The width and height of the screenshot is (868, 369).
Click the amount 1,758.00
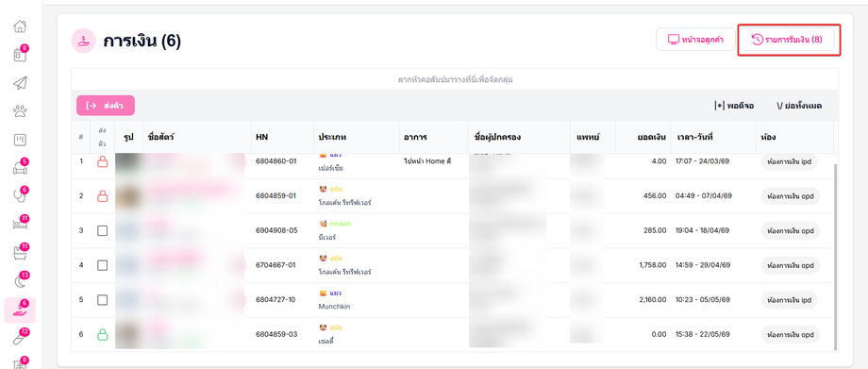click(x=653, y=265)
